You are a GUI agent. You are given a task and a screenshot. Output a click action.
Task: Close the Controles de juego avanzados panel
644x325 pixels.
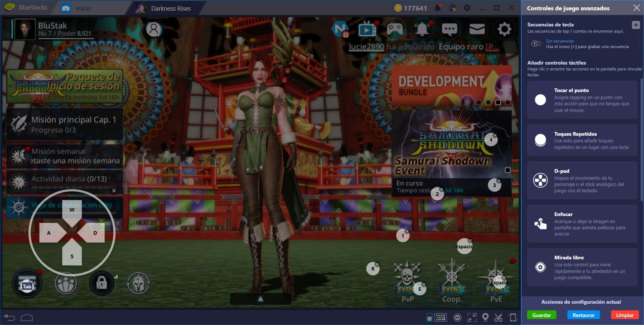(637, 8)
